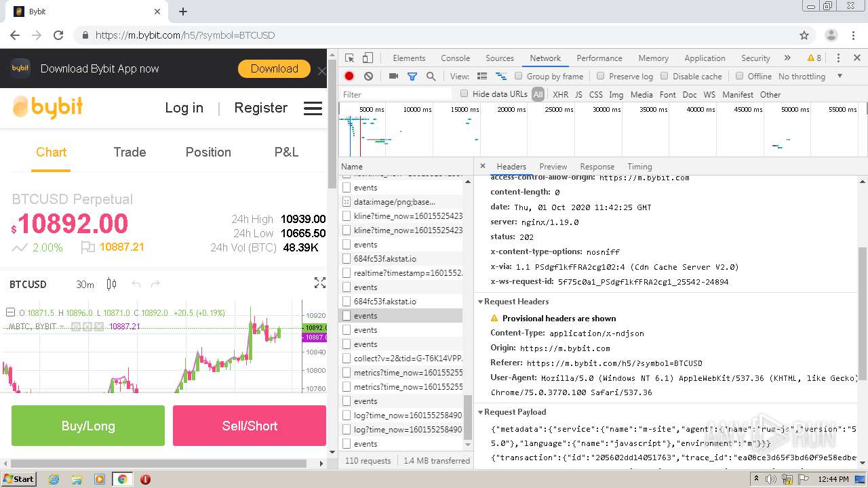Switch to the Elements panel
Image resolution: width=868 pixels, height=488 pixels.
409,58
